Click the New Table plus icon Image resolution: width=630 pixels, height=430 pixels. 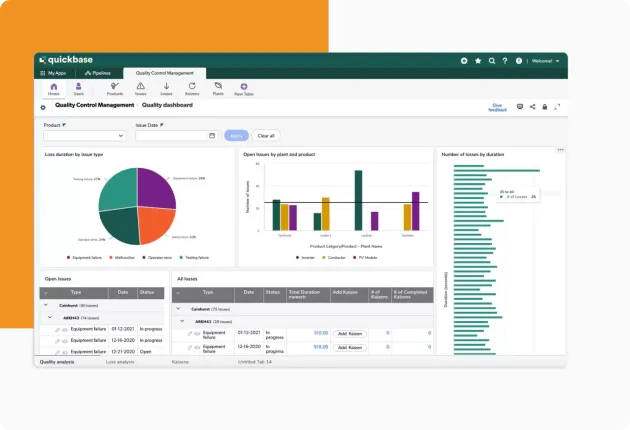point(244,88)
